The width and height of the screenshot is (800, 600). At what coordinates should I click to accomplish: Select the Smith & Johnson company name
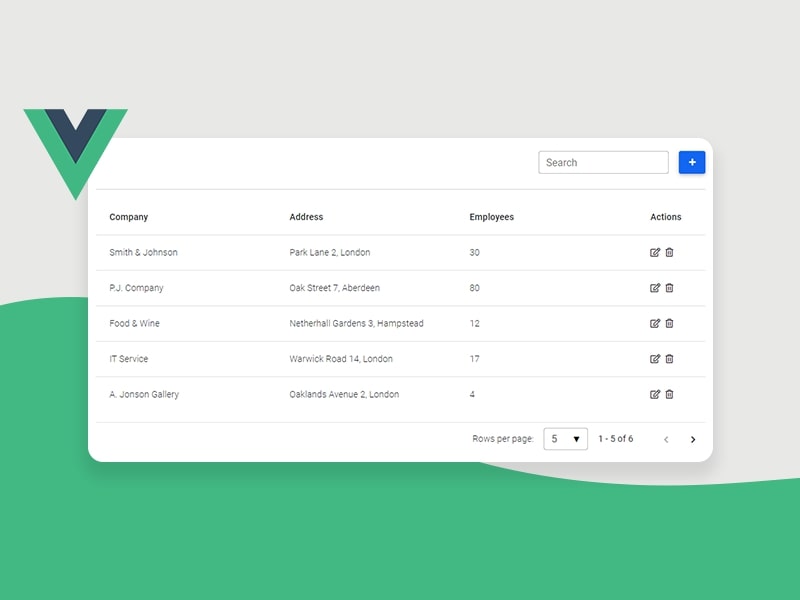tap(143, 253)
